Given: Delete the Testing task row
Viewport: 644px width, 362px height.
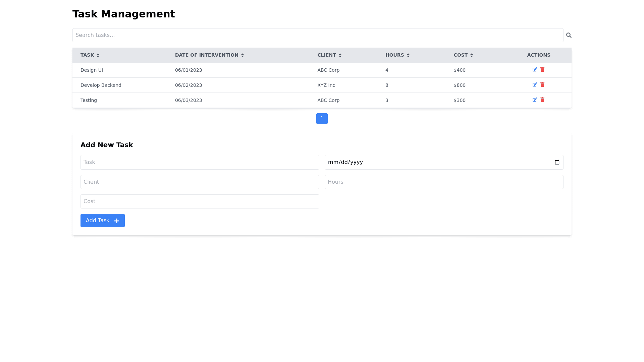Looking at the screenshot, I should click(542, 100).
